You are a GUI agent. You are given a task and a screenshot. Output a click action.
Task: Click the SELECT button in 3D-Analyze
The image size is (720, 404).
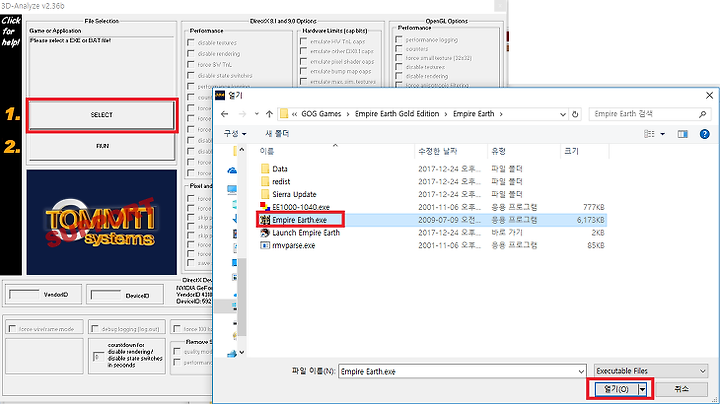[101, 115]
